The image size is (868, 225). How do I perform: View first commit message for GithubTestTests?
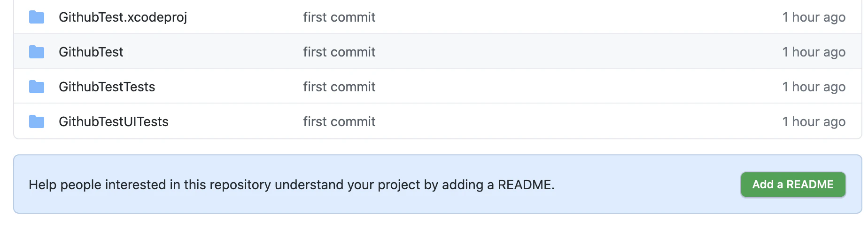pos(339,87)
